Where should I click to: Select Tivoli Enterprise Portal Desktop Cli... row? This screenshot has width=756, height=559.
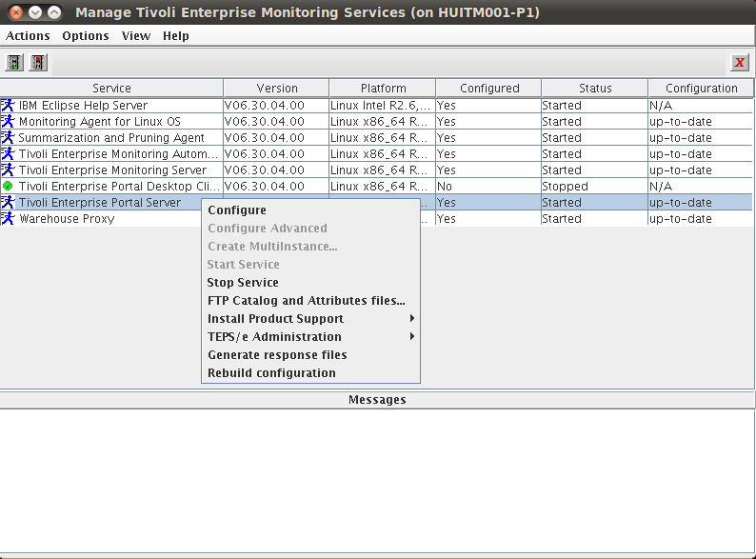point(376,186)
